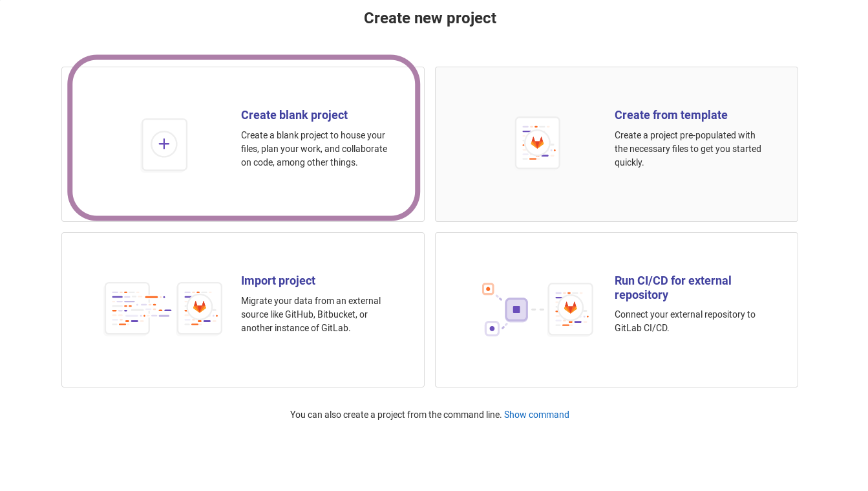Screen dimensions: 868x491
Task: Click the central purple square pipeline node icon
Action: click(x=516, y=309)
